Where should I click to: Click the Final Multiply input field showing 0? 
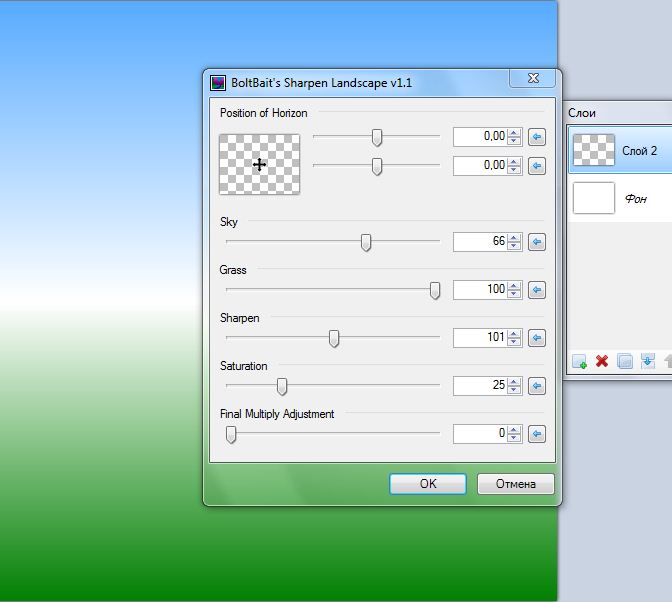point(480,434)
